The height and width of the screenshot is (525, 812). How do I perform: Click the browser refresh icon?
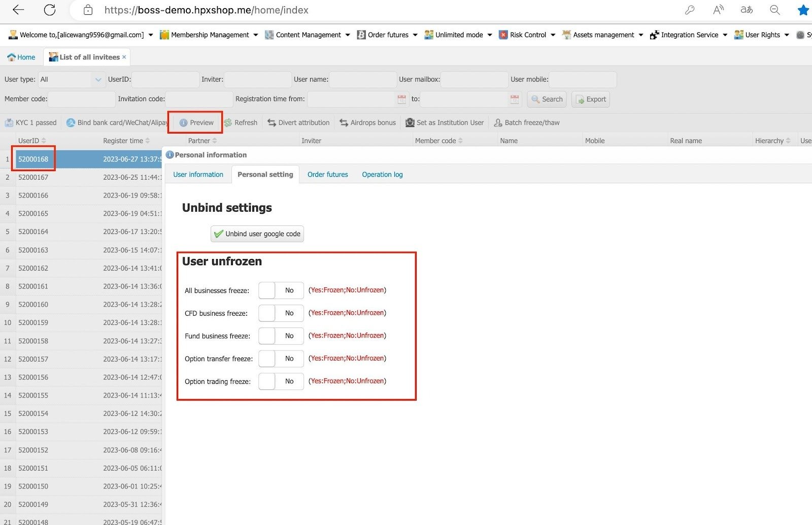pos(50,10)
